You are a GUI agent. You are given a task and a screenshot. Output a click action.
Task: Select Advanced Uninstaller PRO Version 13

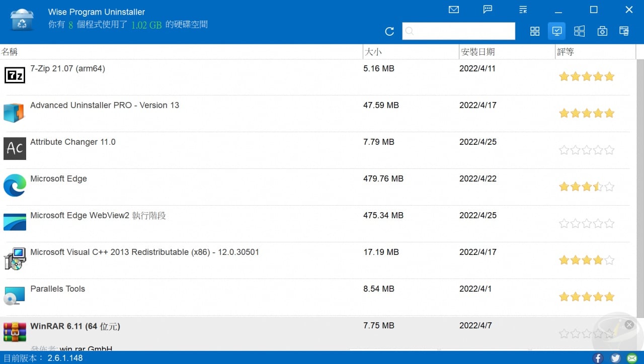pyautogui.click(x=105, y=105)
